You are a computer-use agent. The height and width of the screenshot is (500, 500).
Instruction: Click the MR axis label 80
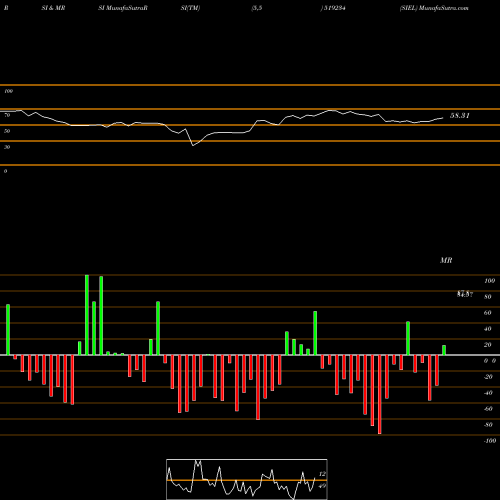tap(488, 297)
